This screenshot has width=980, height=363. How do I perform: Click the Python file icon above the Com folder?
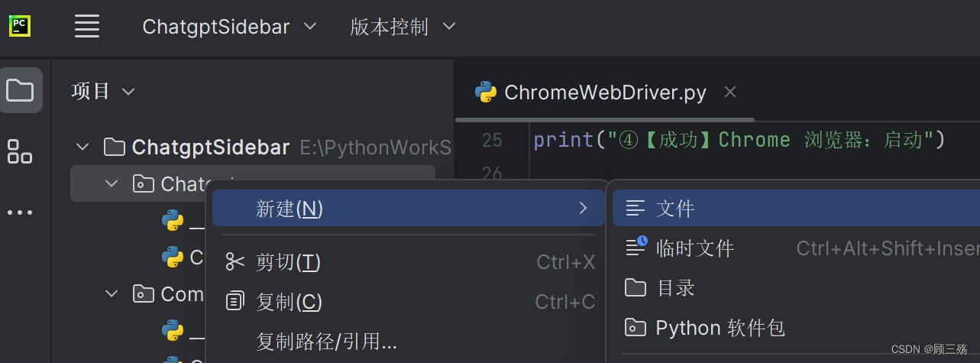click(173, 257)
